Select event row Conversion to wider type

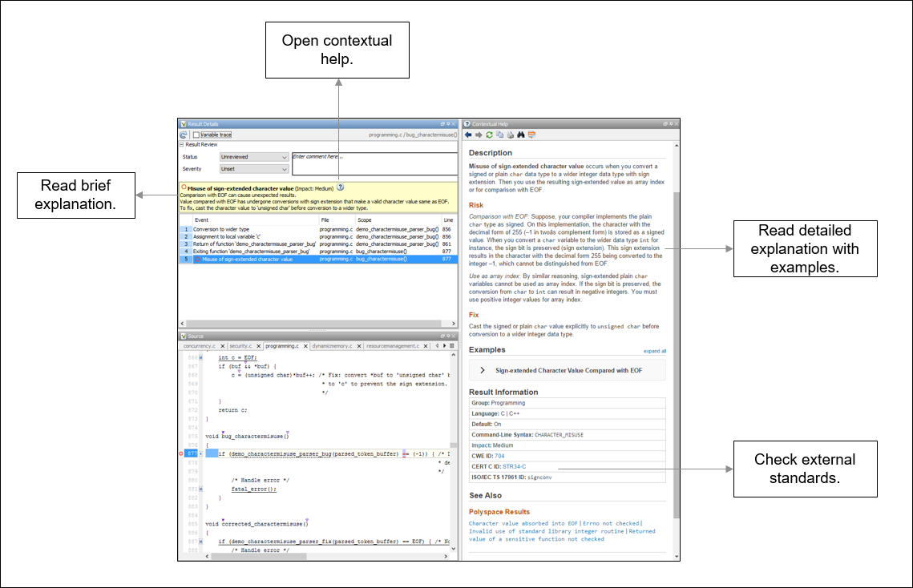(318, 229)
